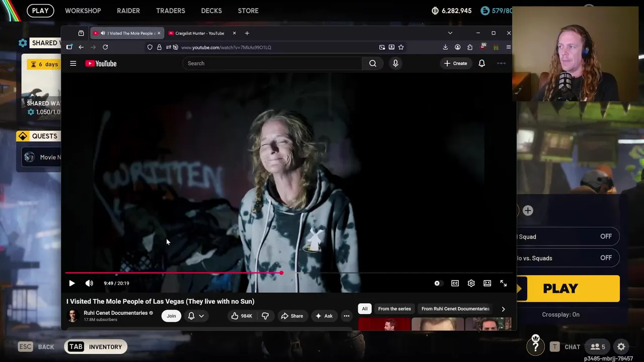Open the browser application menu

[x=508, y=47]
